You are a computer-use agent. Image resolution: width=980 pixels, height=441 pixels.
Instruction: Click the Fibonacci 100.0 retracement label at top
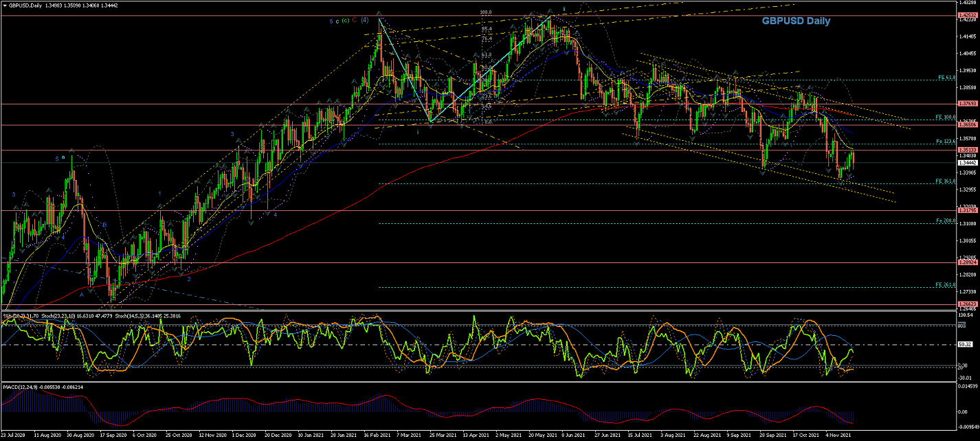click(486, 12)
